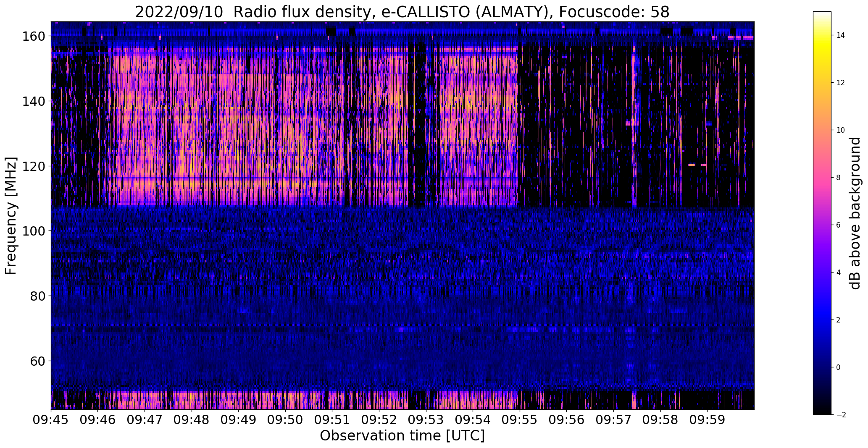Click the 'dB above background' colorbar label
The image size is (868, 448).
pos(855,213)
